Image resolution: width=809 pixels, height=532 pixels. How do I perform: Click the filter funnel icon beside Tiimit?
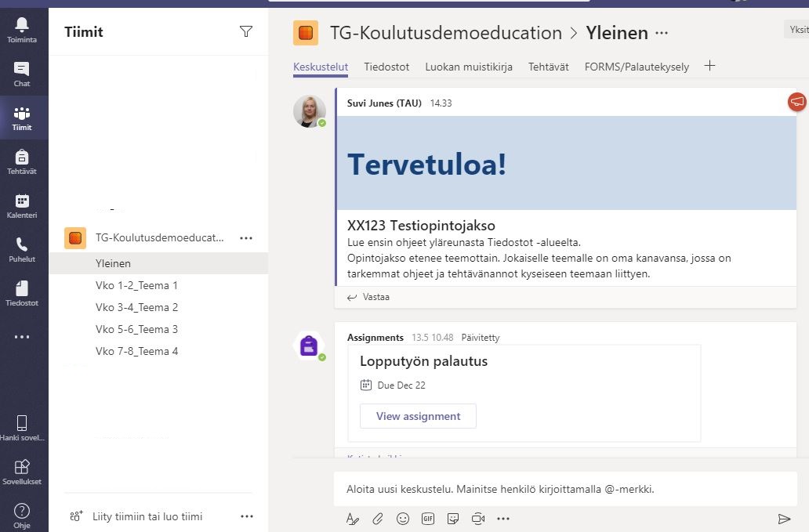click(246, 31)
